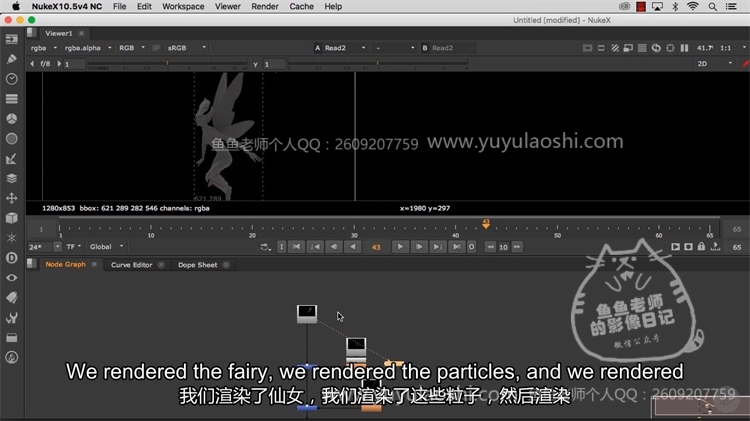Image resolution: width=750 pixels, height=421 pixels.
Task: Play the timeline forward
Action: (400, 247)
